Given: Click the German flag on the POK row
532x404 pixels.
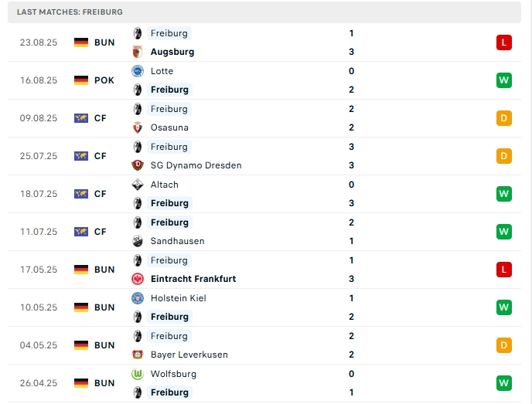Looking at the screenshot, I should [81, 80].
